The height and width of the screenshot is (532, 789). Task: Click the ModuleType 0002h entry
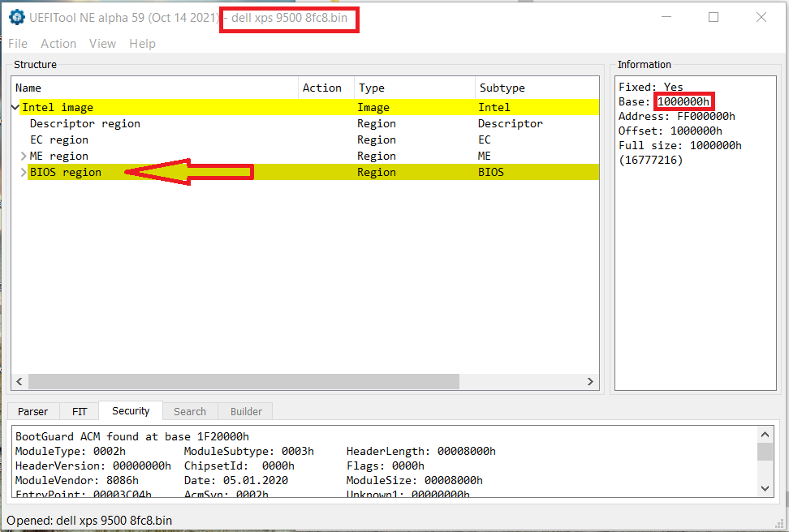(x=71, y=451)
